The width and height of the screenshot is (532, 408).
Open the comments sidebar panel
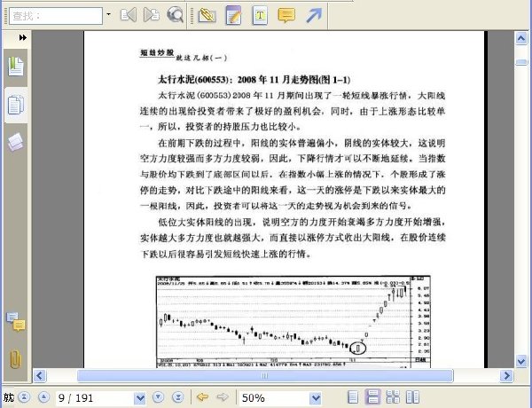point(16,321)
